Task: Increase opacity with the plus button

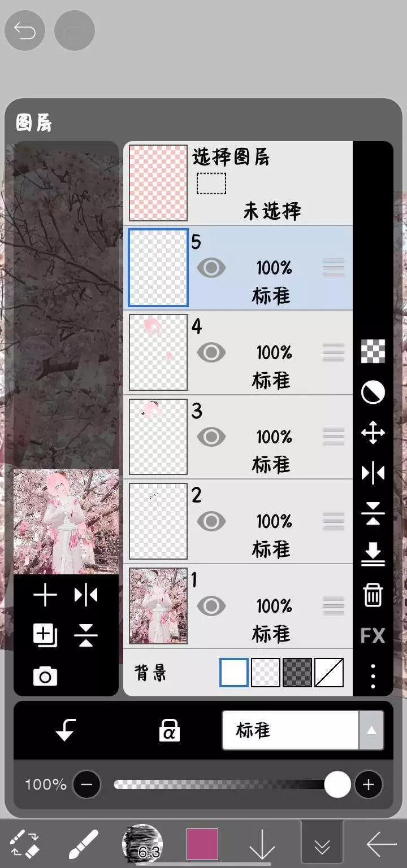Action: point(369,784)
